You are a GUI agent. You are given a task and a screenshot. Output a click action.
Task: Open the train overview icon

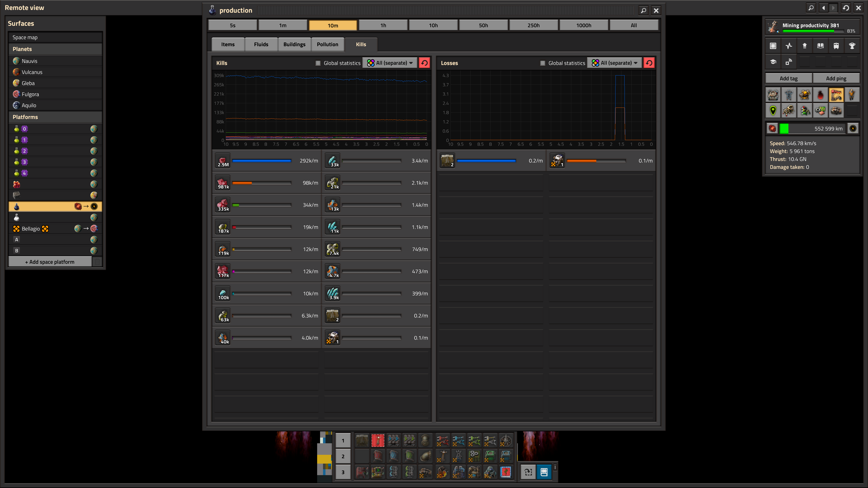click(836, 46)
